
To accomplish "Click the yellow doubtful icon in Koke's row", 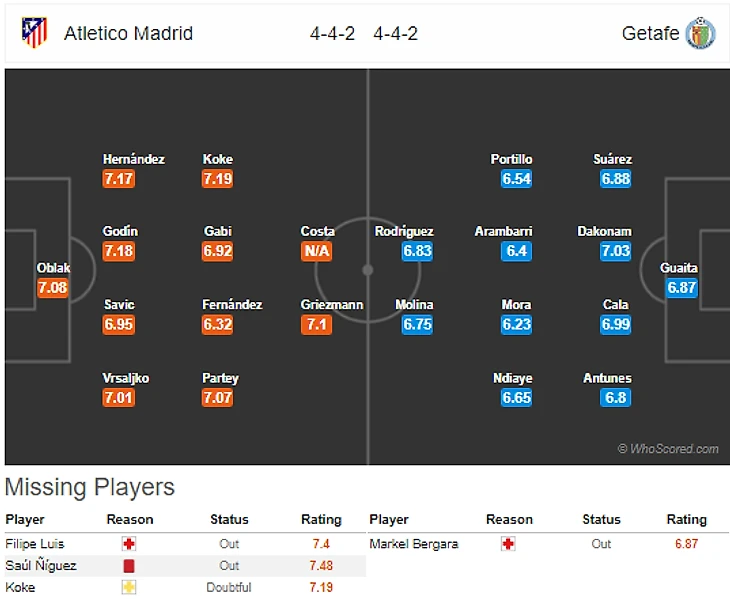I will 129,587.
